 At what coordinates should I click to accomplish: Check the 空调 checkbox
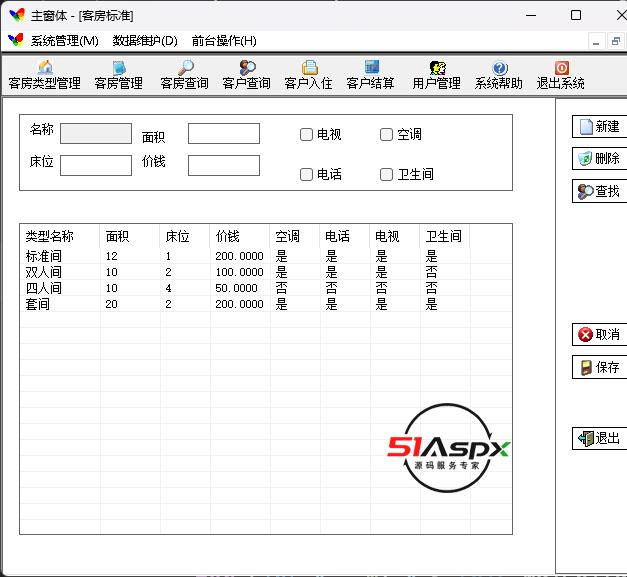[x=386, y=134]
